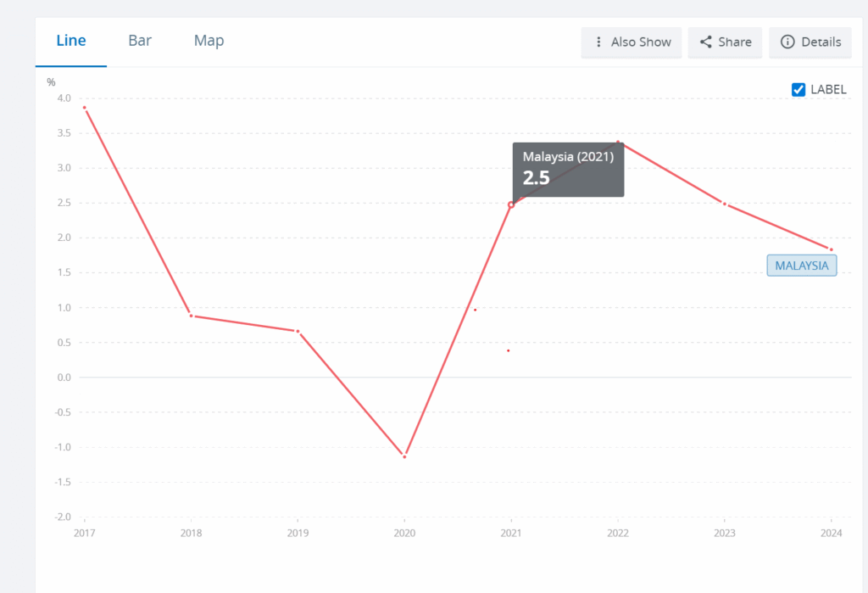The width and height of the screenshot is (868, 593).
Task: Click the Malaysia (2021) tooltip box
Action: 568,169
